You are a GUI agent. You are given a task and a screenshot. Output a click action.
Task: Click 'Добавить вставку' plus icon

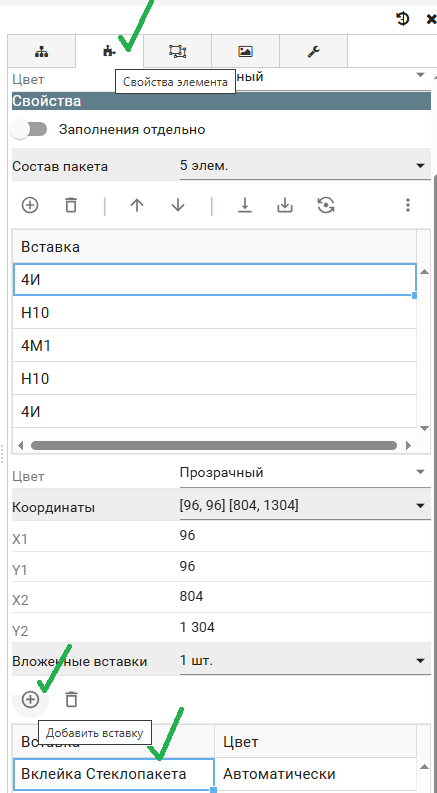tap(30, 700)
